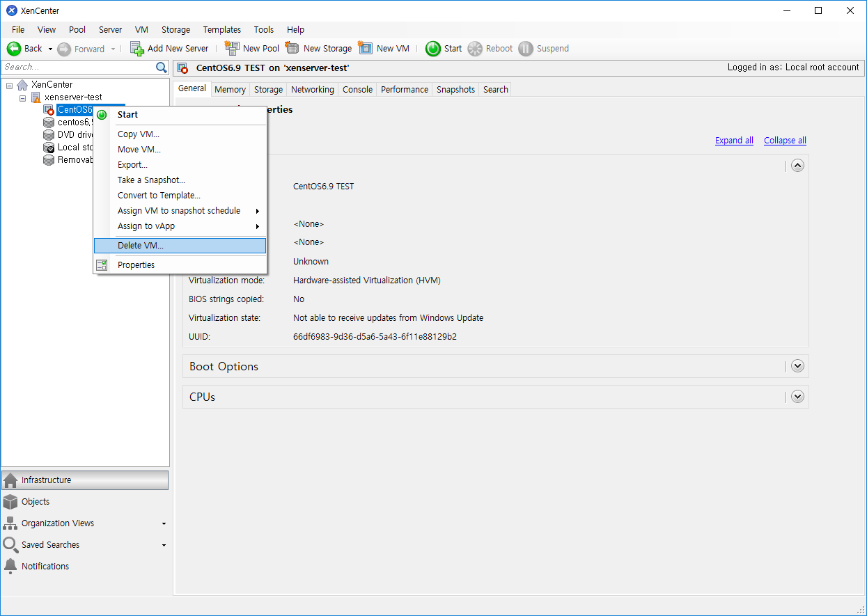
Task: Open Organization Views dropdown arrow
Action: (x=164, y=524)
